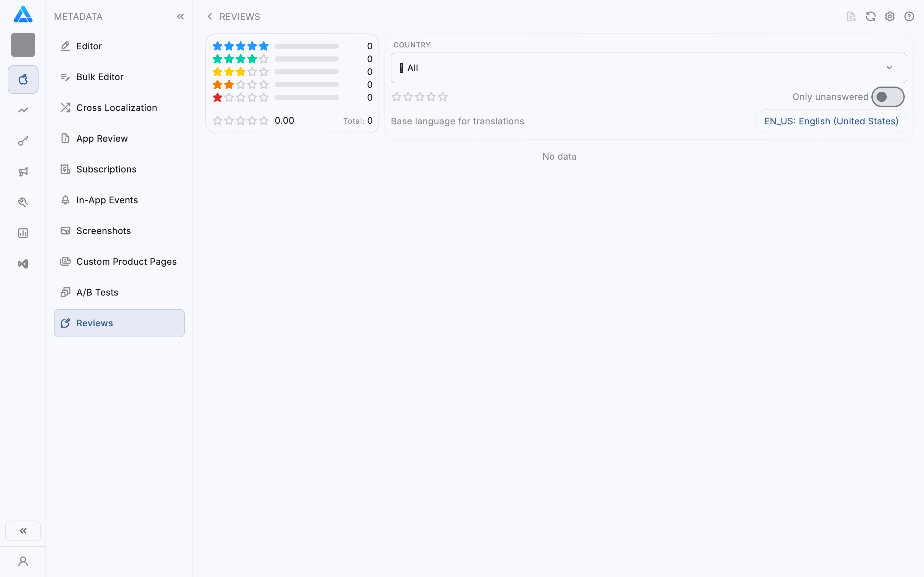Open settings gear in top right

(890, 16)
